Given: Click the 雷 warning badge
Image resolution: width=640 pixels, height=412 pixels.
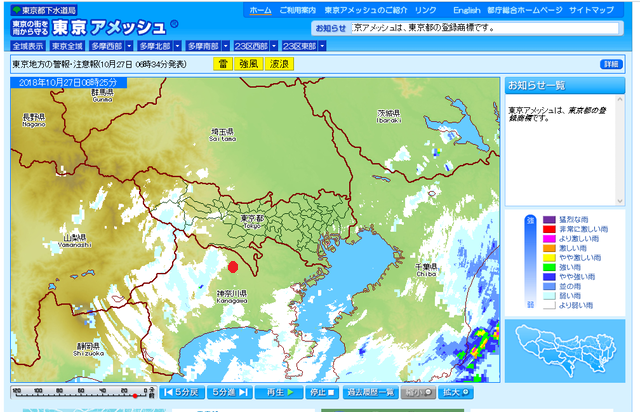Looking at the screenshot, I should point(223,64).
